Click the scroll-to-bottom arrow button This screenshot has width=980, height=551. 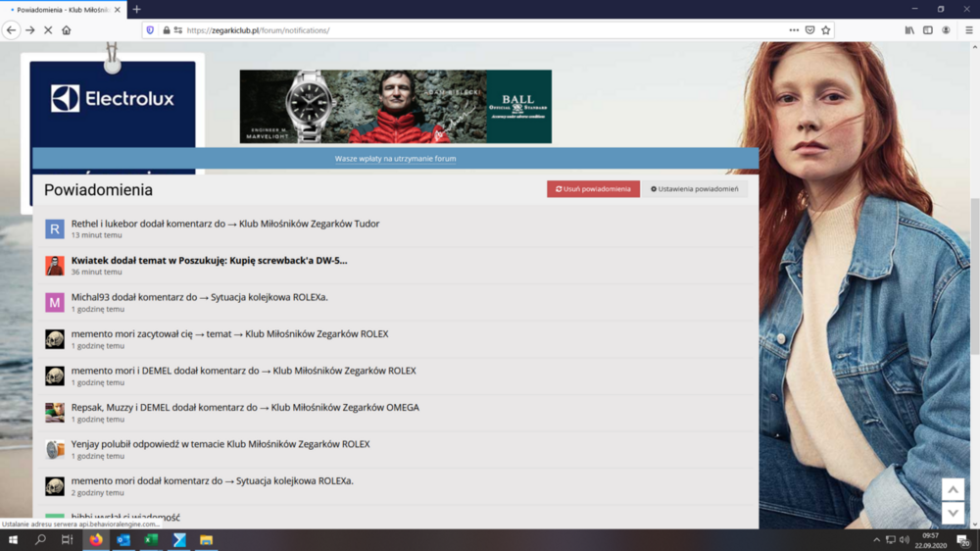coord(953,514)
